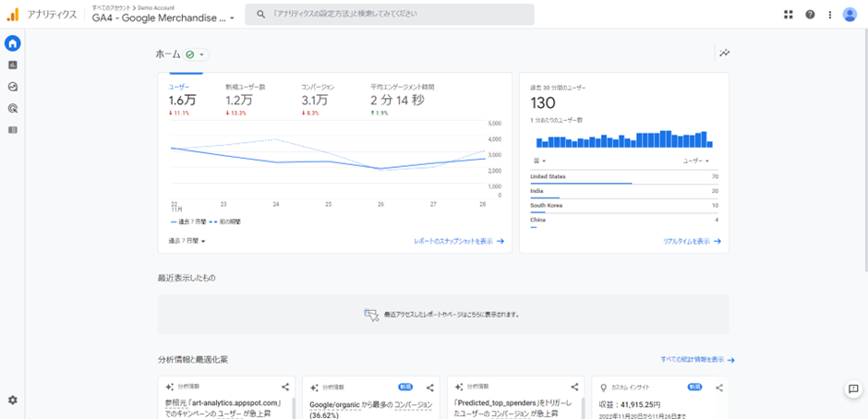
Task: Open the Google apps grid icon
Action: point(788,15)
